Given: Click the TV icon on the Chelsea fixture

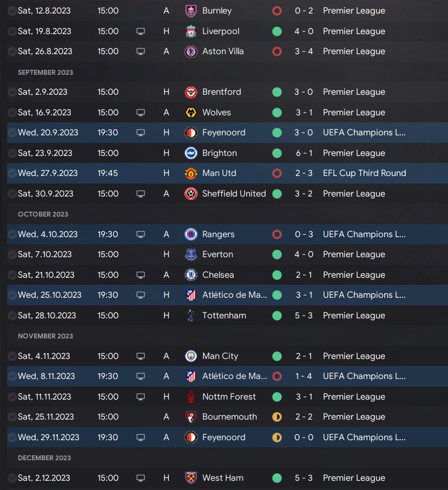Looking at the screenshot, I should [141, 275].
